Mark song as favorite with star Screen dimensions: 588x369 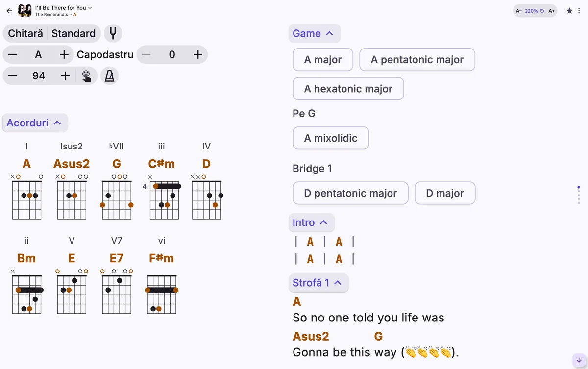coord(569,11)
